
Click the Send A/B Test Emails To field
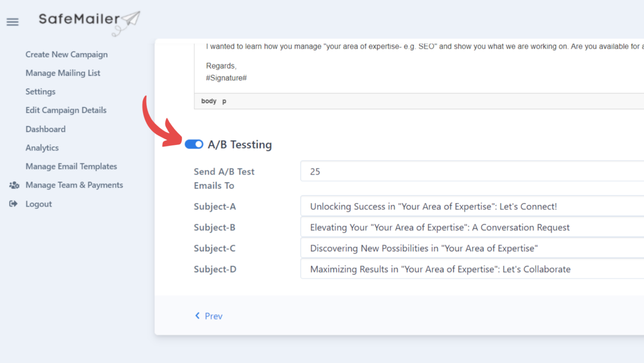click(x=415, y=171)
